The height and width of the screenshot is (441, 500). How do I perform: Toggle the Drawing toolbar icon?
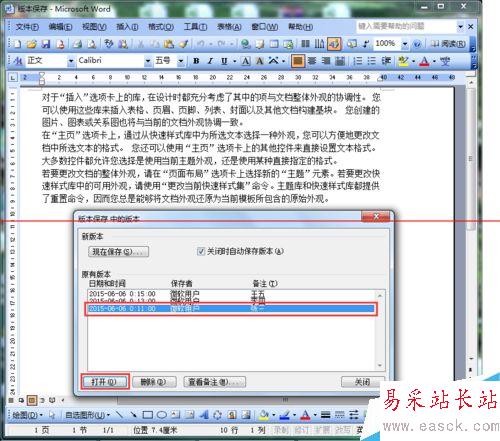pos(334,44)
